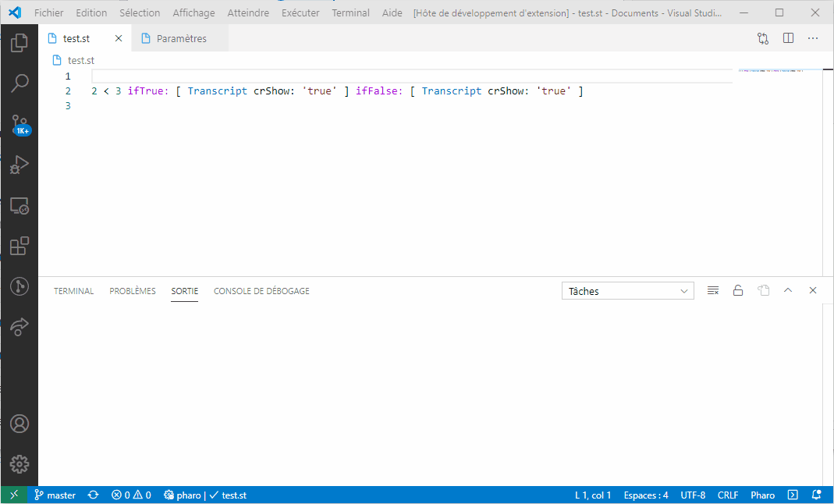Open the Source Control view showing 1K+ changes
The width and height of the screenshot is (834, 504).
coord(19,123)
